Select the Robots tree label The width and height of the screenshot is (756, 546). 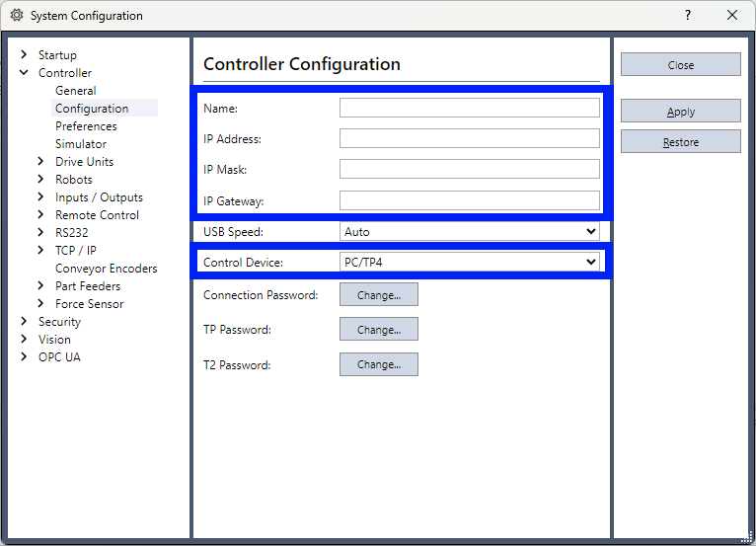coord(73,180)
